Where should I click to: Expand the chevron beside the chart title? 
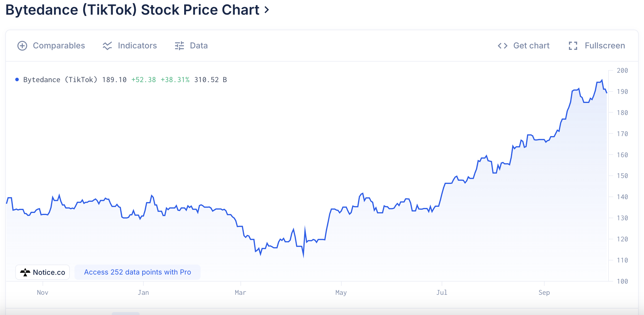(x=267, y=10)
